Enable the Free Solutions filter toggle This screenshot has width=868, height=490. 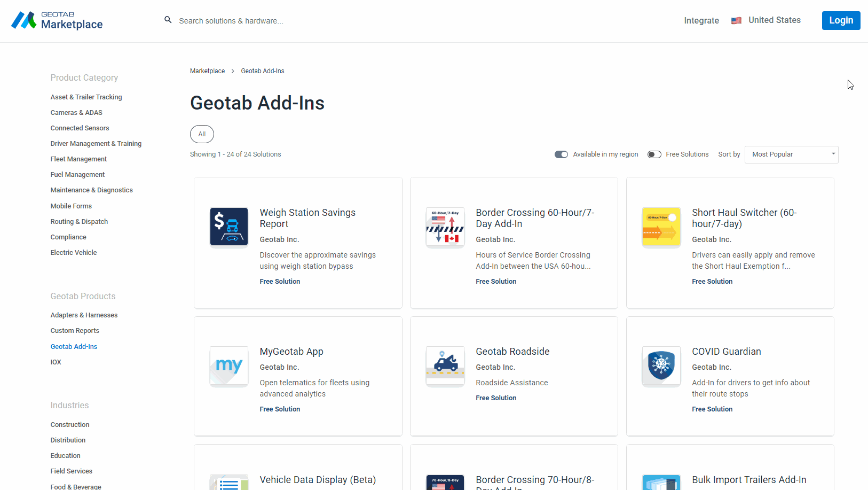pyautogui.click(x=654, y=154)
